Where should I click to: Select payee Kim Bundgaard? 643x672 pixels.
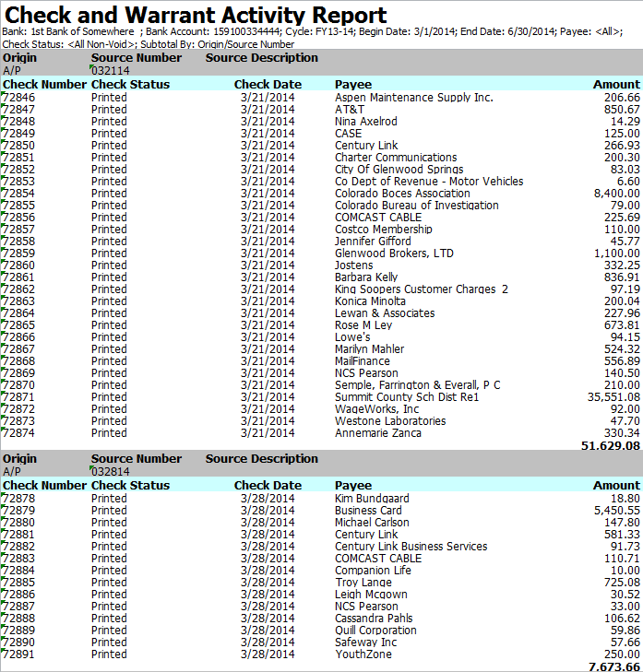click(372, 499)
